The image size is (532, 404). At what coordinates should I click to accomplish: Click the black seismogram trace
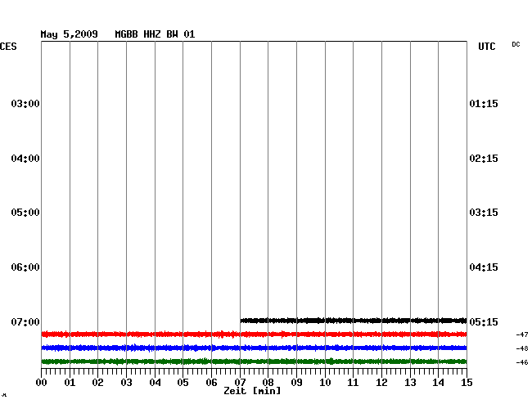tap(354, 321)
